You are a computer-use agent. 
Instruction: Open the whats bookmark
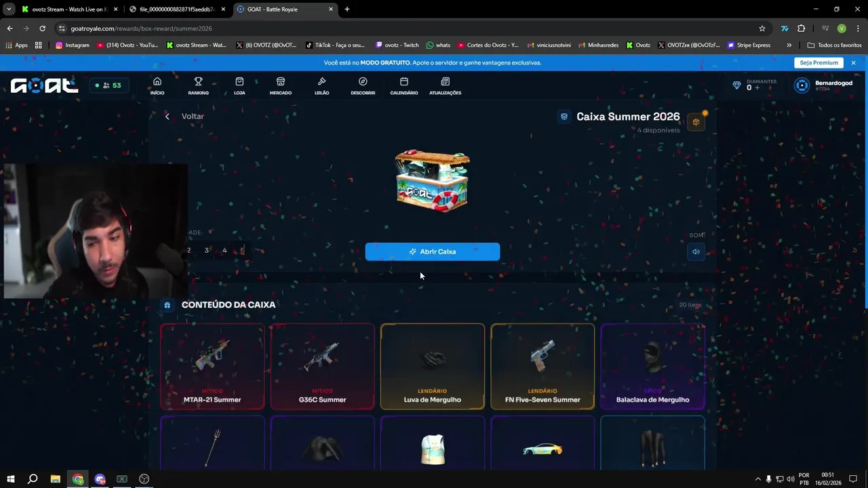click(x=438, y=45)
